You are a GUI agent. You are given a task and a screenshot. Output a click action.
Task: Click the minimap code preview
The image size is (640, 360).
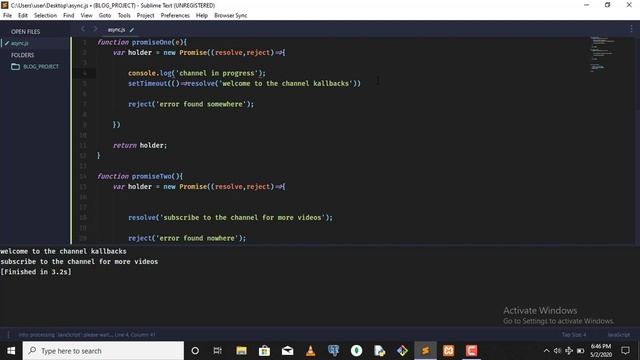point(602,54)
